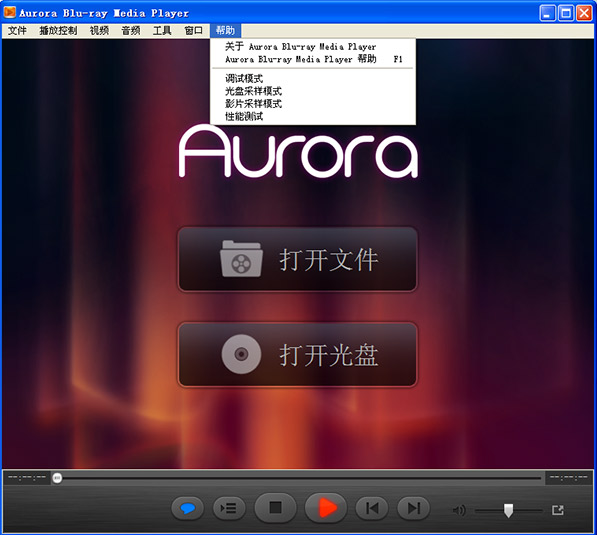Start playback with the red play button
This screenshot has width=597, height=535.
tap(326, 508)
